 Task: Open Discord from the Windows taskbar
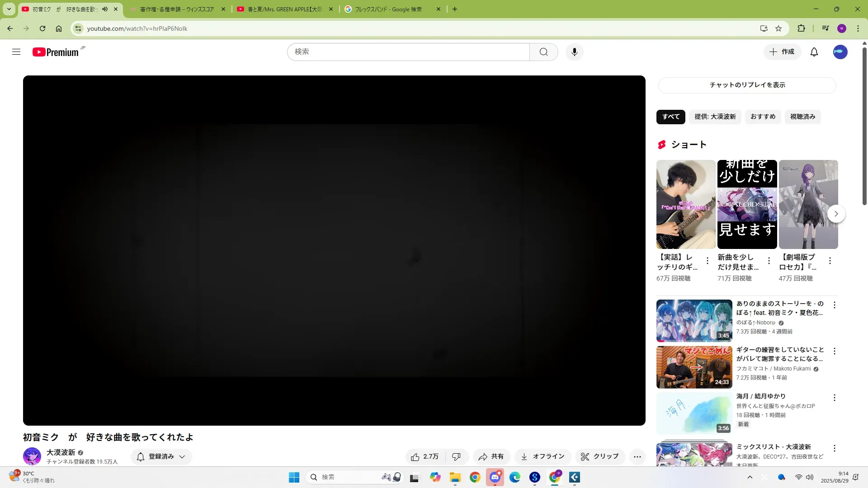click(495, 477)
